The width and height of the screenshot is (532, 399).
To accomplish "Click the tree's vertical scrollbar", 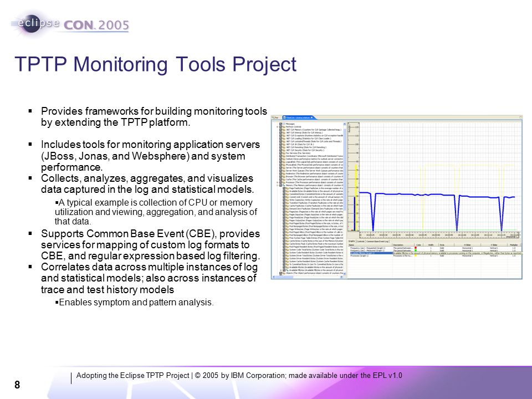I will point(344,199).
